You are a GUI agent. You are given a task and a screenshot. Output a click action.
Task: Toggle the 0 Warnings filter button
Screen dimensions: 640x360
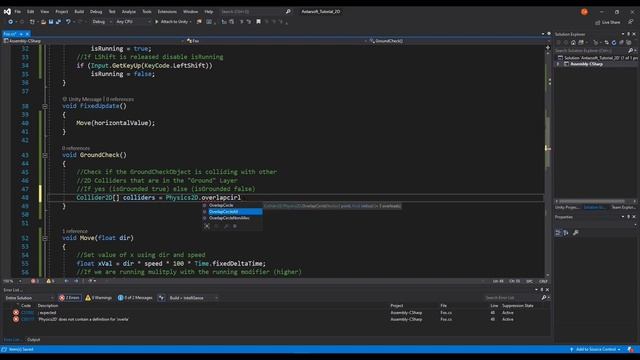click(x=98, y=298)
